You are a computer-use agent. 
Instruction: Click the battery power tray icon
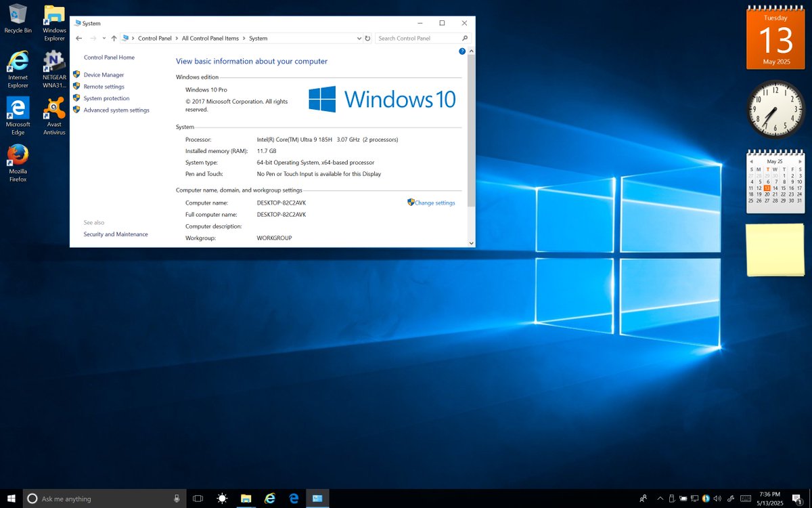683,499
